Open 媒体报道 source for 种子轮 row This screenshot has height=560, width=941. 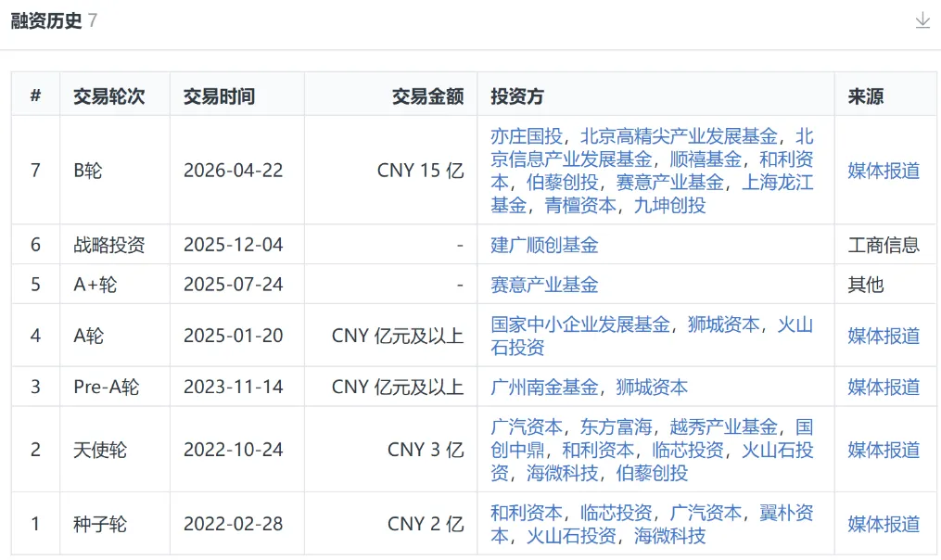[x=884, y=524]
